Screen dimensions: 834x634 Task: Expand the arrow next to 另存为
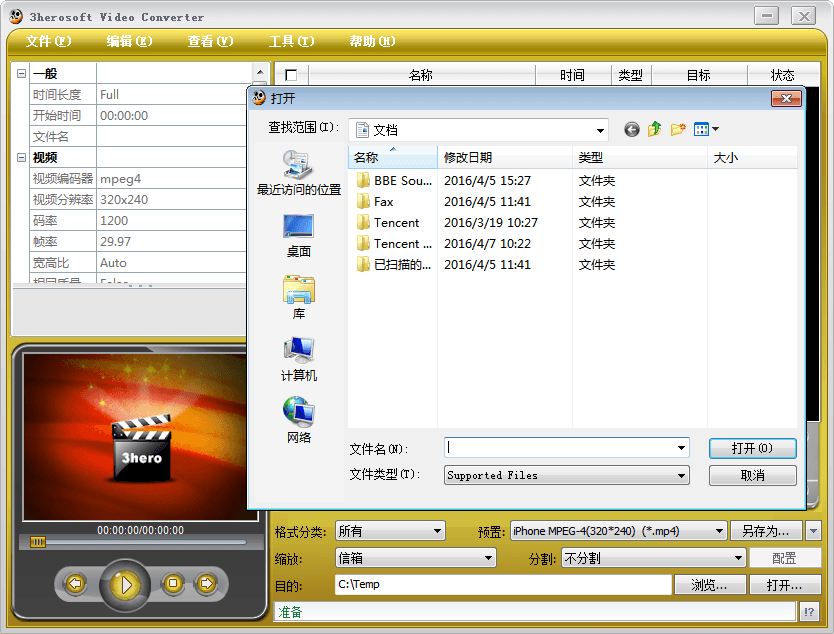(813, 531)
